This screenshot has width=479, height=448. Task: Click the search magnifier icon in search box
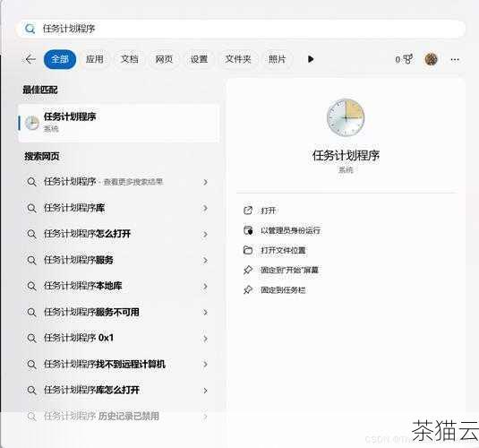click(30, 29)
